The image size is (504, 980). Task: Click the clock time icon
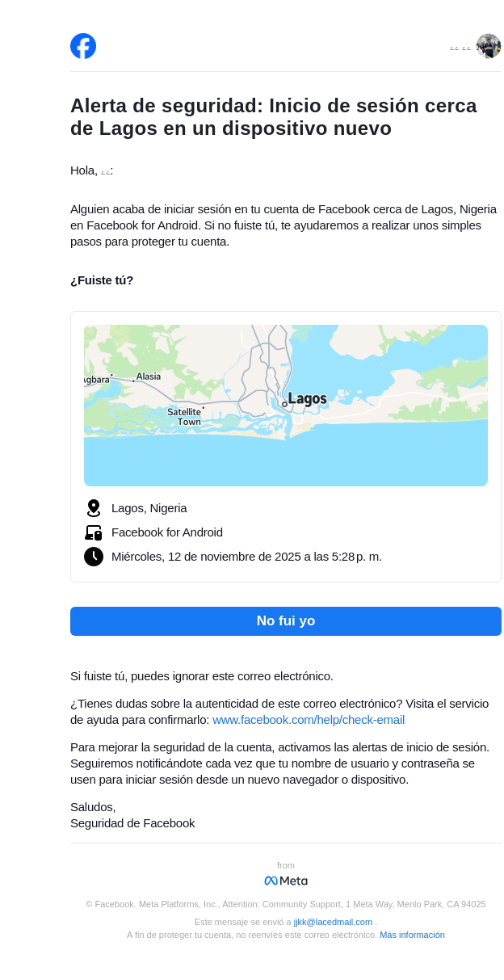94,557
